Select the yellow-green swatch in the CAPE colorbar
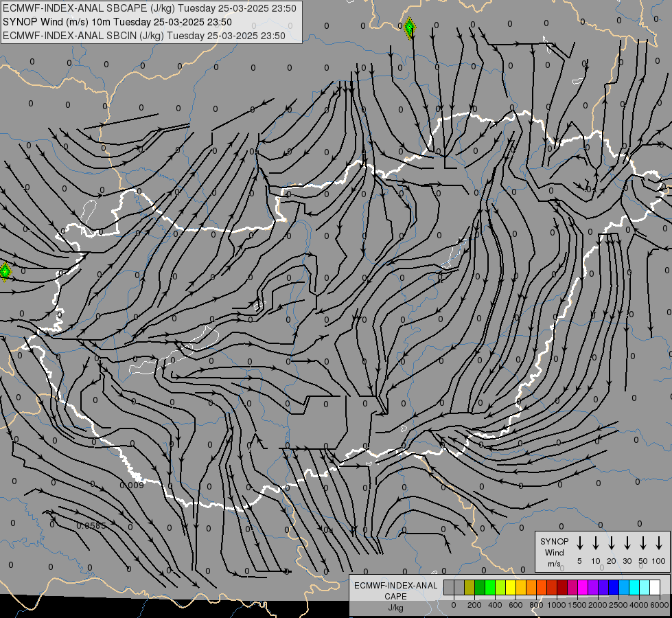Viewport: 672px width, 618px height. pyautogui.click(x=500, y=587)
